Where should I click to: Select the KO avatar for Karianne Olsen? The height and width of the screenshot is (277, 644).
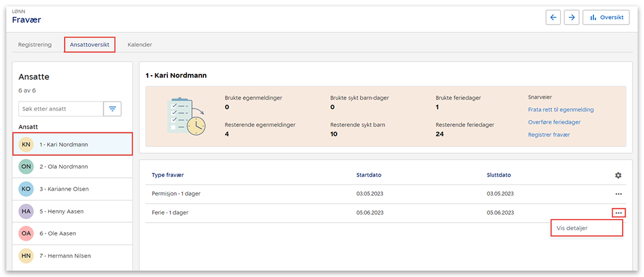tap(27, 189)
